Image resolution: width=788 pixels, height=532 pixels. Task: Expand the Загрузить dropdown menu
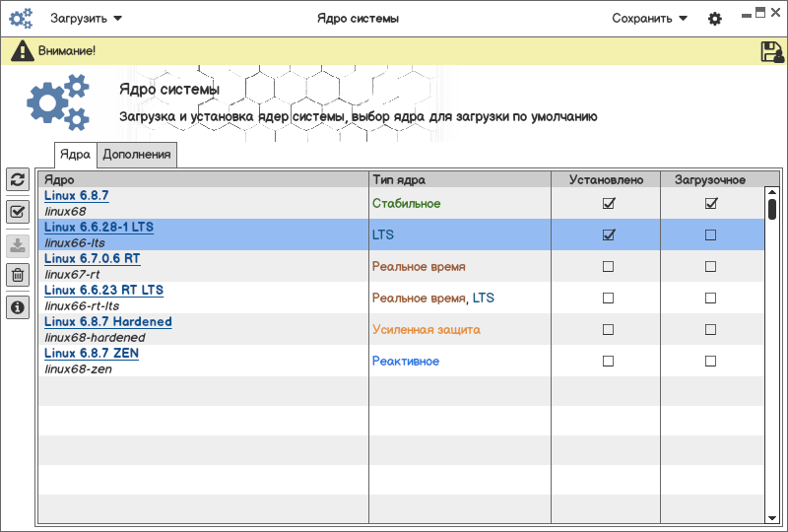pyautogui.click(x=86, y=19)
